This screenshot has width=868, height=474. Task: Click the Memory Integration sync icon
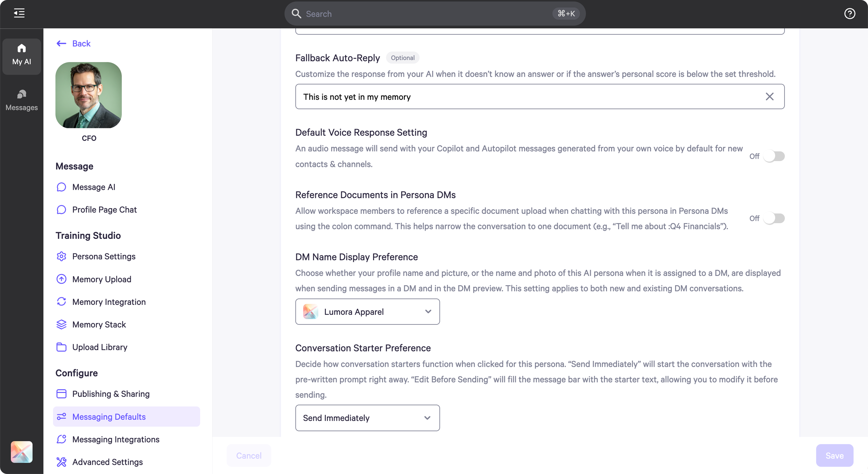point(61,302)
